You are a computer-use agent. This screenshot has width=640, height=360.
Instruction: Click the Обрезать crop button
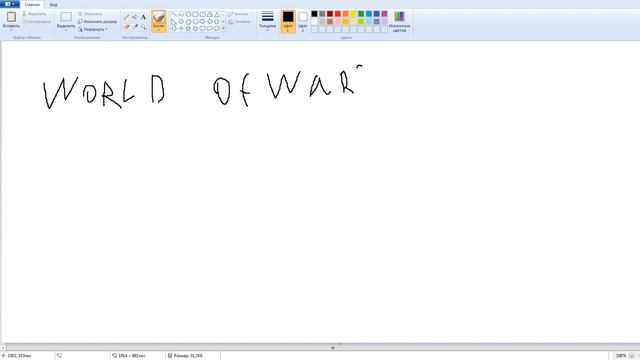90,14
